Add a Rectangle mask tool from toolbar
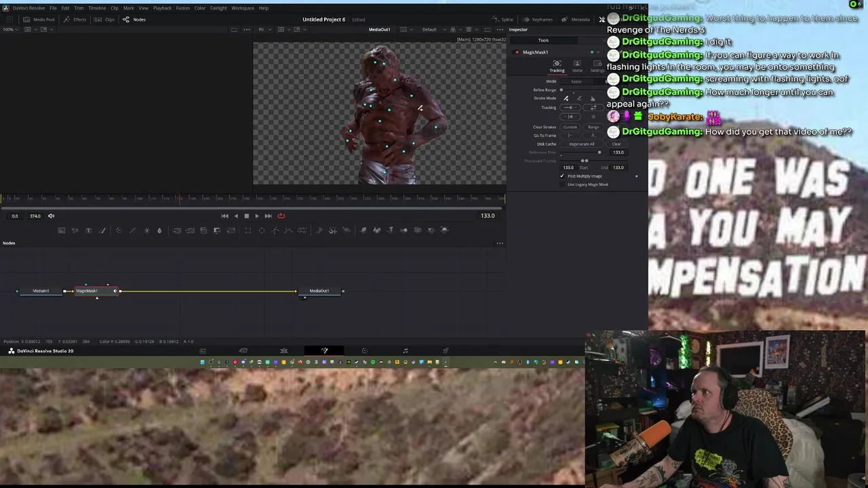The image size is (868, 488). point(248,230)
